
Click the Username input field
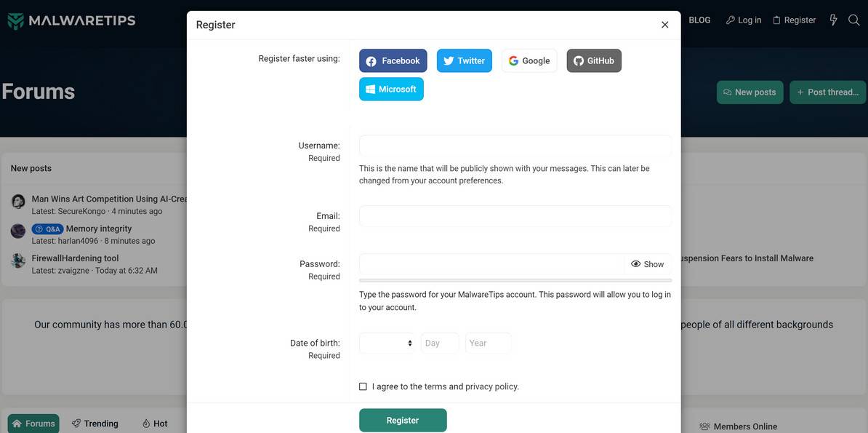pos(515,146)
